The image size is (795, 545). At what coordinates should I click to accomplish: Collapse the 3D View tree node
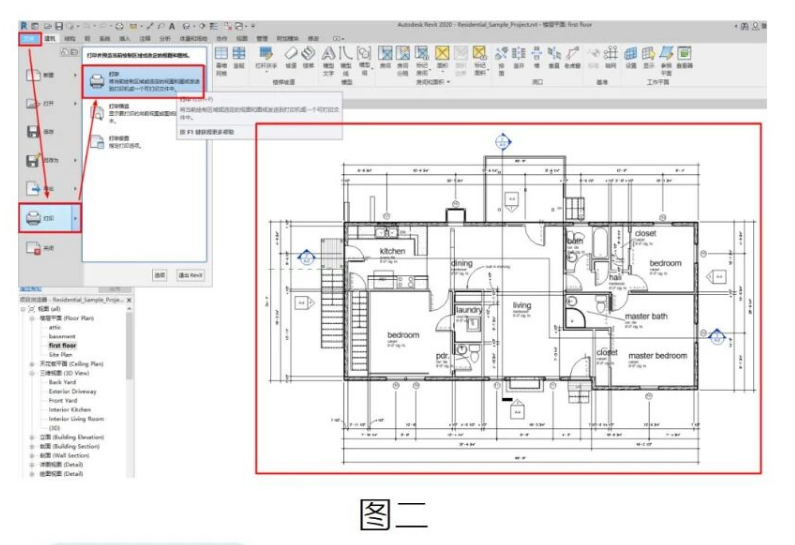pyautogui.click(x=32, y=373)
